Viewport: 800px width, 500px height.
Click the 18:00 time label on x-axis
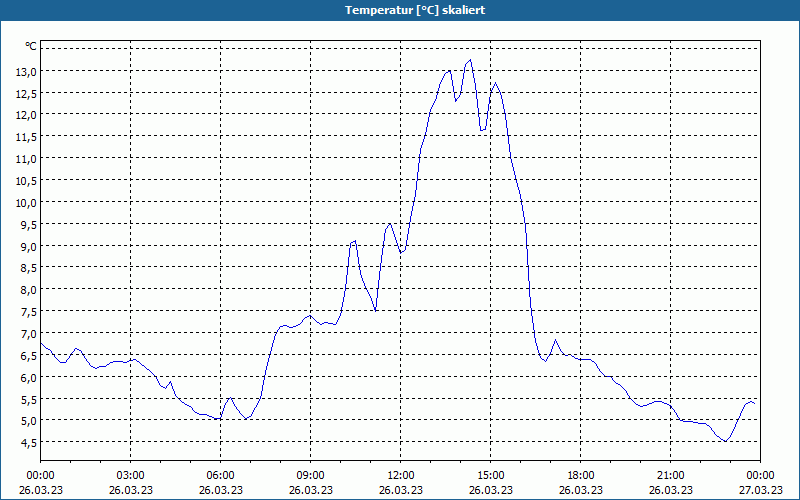tap(581, 476)
